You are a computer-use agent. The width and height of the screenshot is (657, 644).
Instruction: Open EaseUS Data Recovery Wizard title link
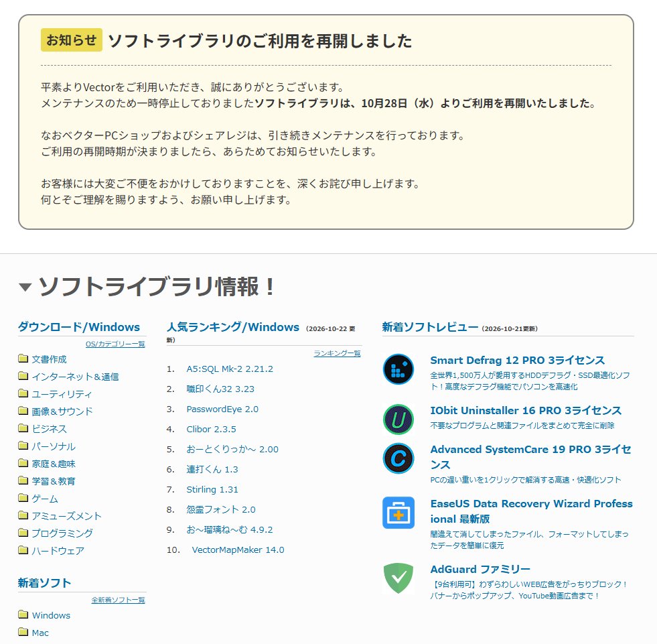[x=531, y=511]
